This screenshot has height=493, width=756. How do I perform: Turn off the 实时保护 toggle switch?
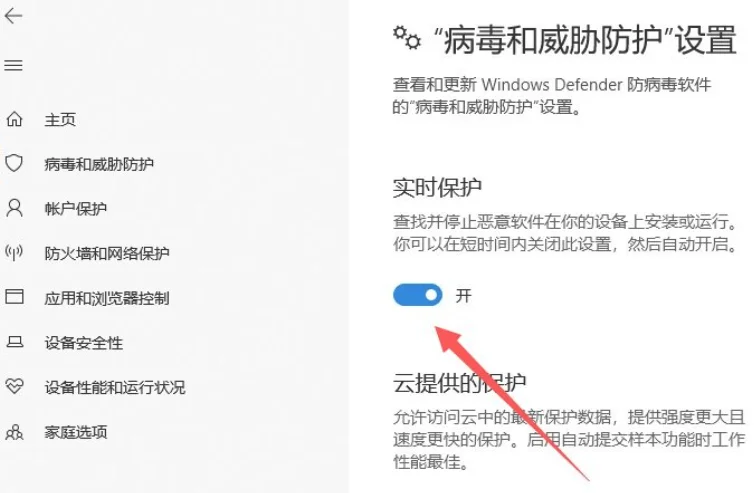418,294
